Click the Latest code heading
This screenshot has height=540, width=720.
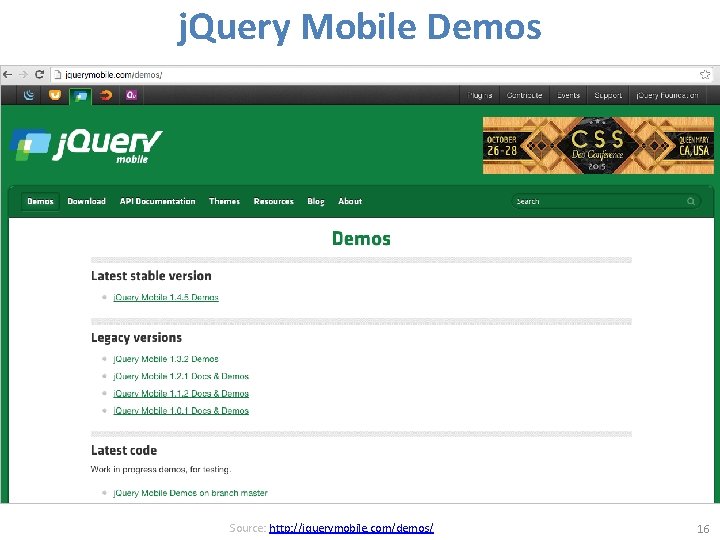124,450
